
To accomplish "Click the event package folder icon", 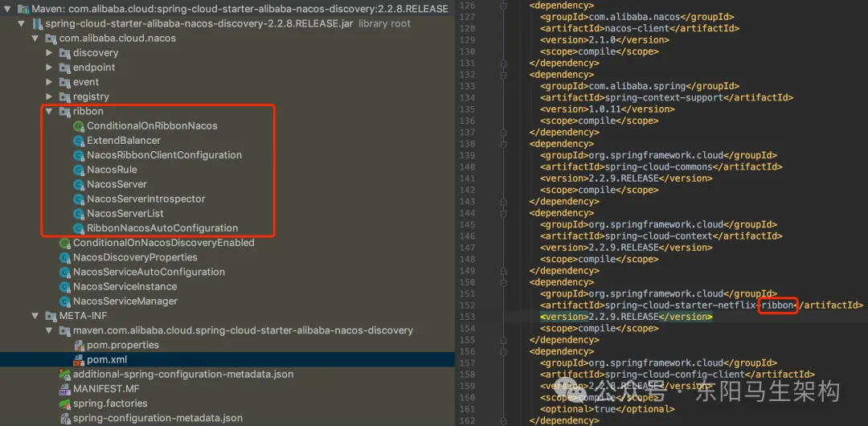I will pos(65,82).
